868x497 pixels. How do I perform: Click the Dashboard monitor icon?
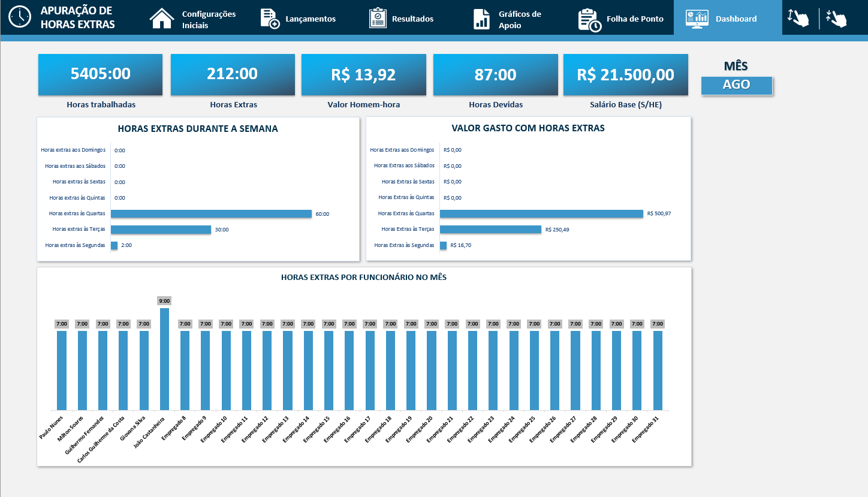tap(697, 19)
